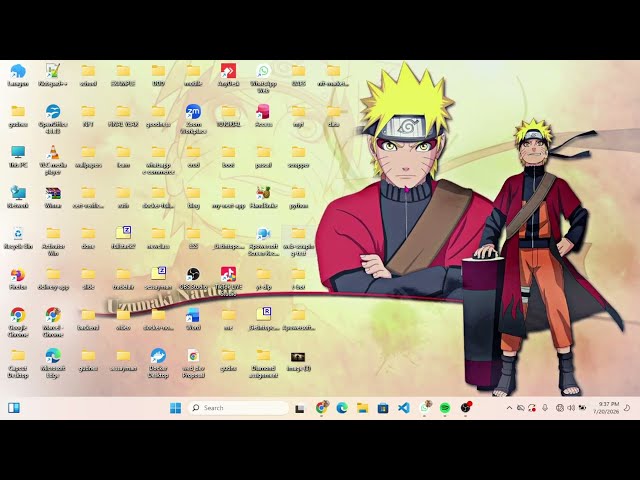Select the Capcut Desktop folder
This screenshot has width=640, height=480.
18,363
